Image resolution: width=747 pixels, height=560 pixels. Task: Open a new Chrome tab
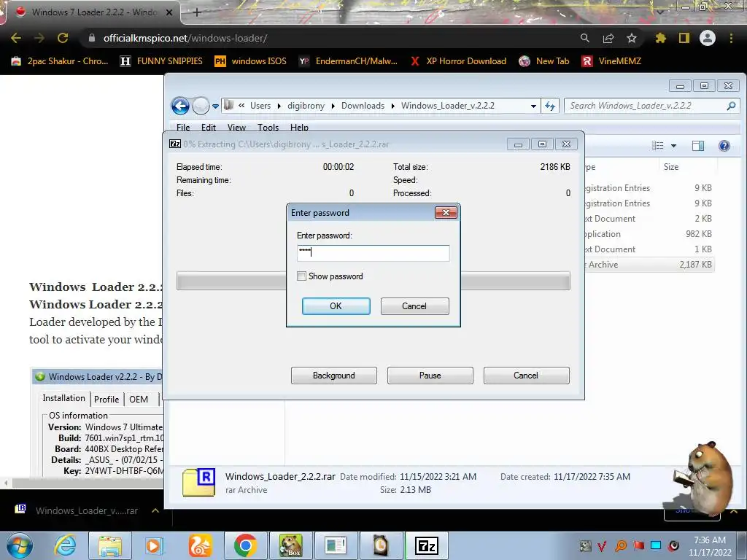point(197,12)
